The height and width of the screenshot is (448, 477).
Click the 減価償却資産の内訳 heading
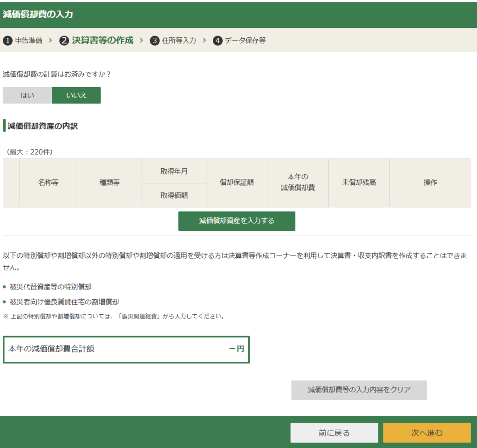[42, 126]
